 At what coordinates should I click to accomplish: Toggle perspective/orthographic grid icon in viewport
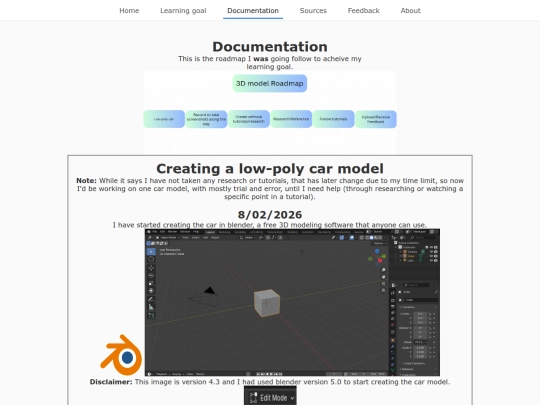click(383, 290)
